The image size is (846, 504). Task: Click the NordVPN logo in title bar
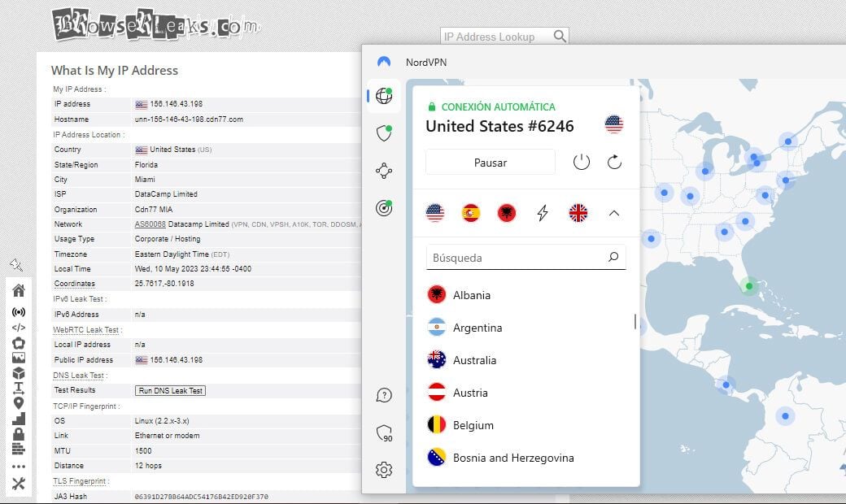point(384,62)
